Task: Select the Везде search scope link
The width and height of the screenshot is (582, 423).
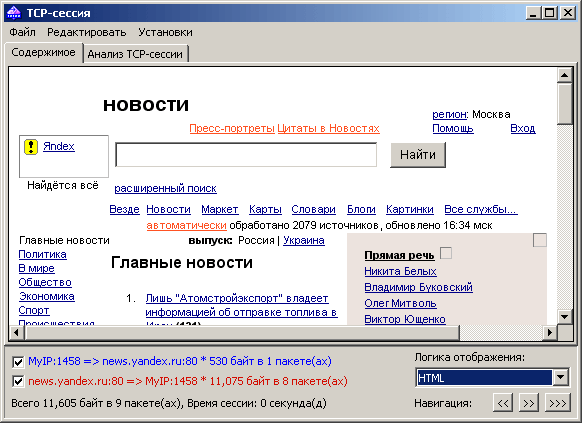Action: 124,209
